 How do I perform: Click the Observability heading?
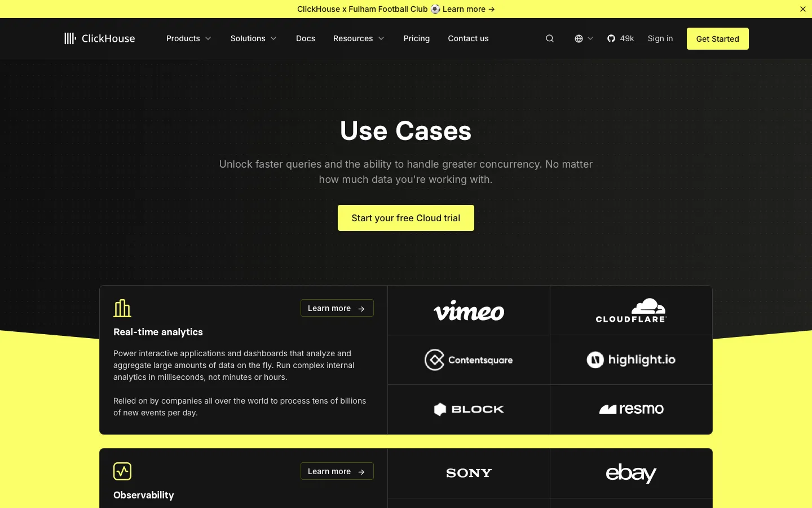pyautogui.click(x=144, y=495)
